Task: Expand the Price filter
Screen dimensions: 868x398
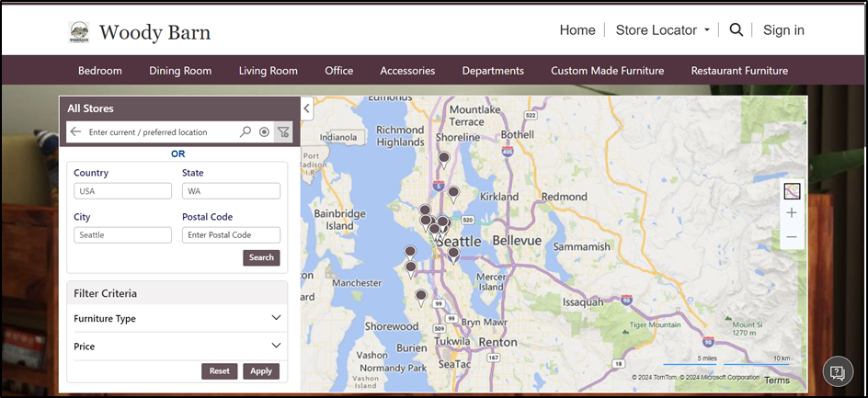Action: (276, 347)
